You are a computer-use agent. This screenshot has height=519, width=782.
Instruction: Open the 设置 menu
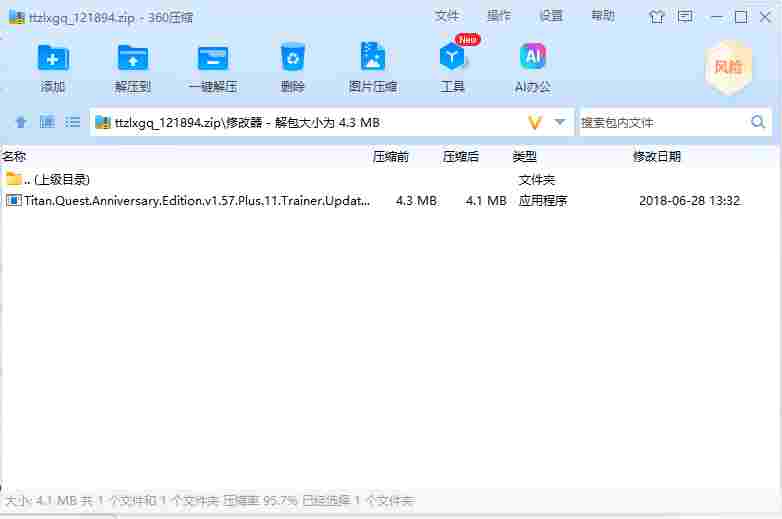(x=551, y=16)
